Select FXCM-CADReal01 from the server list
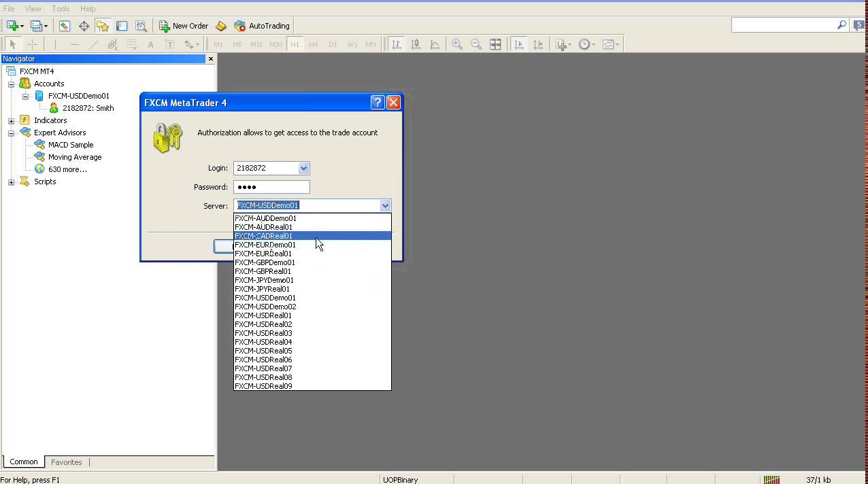This screenshot has width=868, height=484. [312, 236]
